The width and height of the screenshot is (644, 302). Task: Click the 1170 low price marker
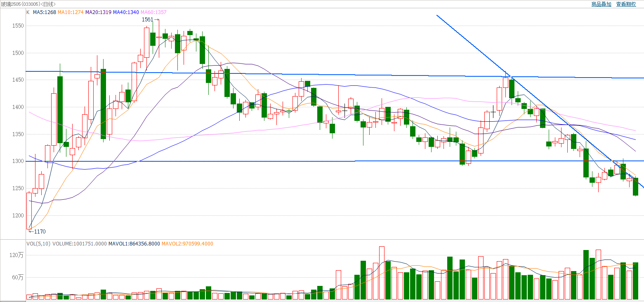(39, 231)
